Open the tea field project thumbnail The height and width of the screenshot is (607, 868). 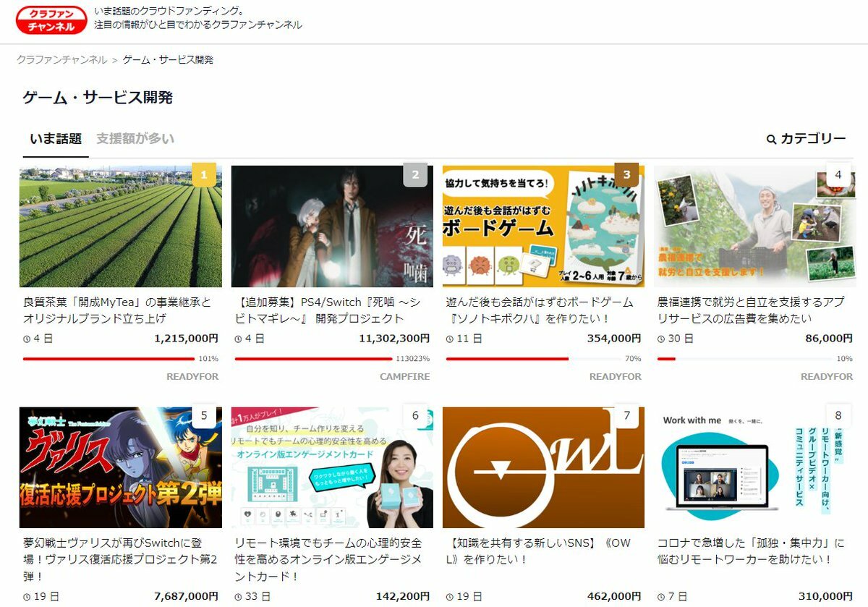(121, 226)
